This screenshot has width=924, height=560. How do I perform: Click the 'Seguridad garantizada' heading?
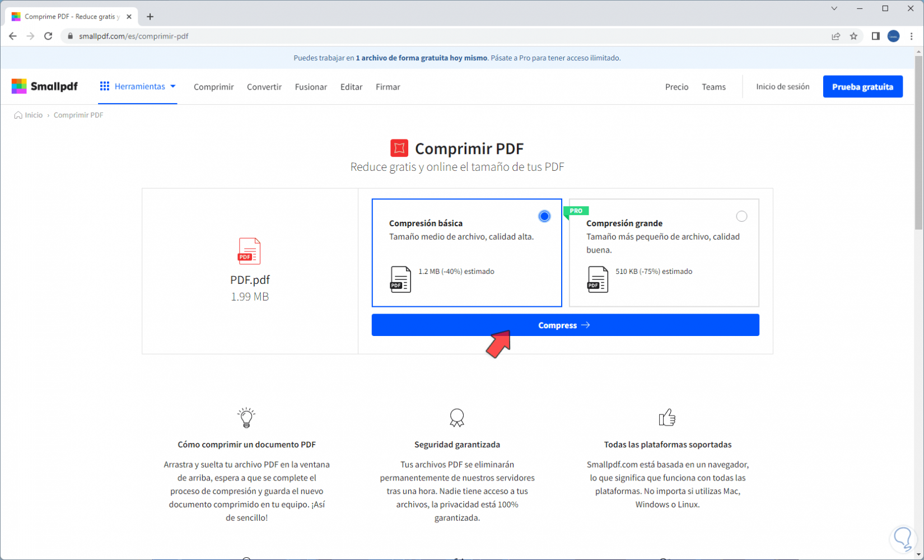(x=457, y=445)
